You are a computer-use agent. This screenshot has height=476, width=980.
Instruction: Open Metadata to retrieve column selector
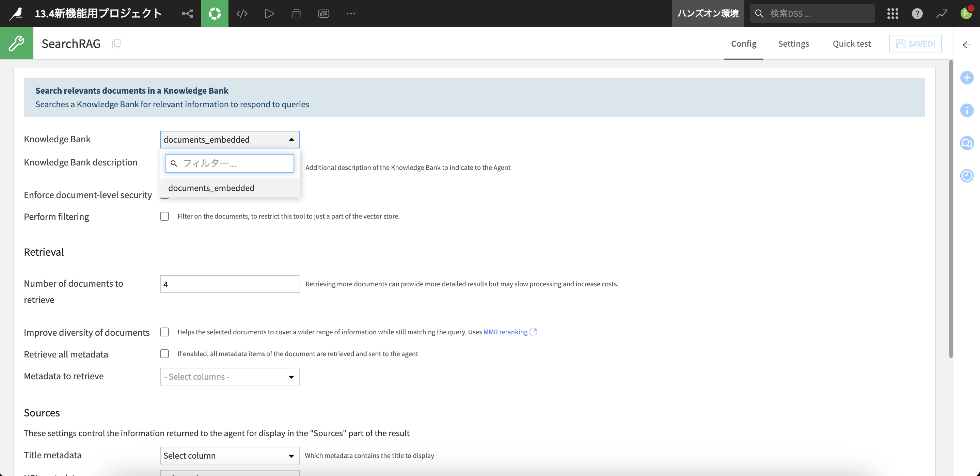click(x=230, y=376)
